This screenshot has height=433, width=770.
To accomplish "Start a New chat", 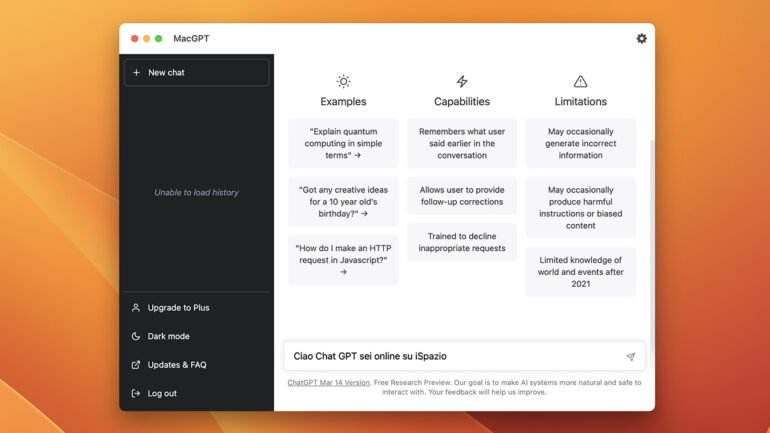I will tap(196, 73).
